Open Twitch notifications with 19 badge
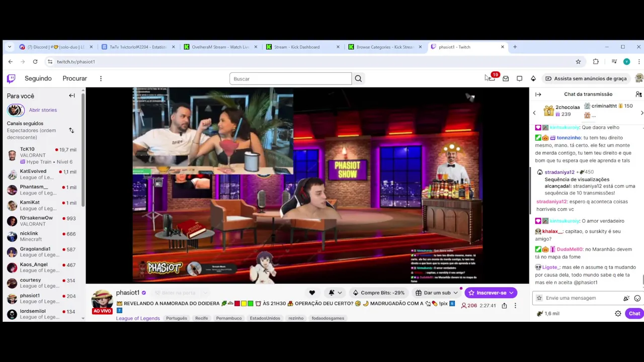Screen dimensions: 644x362 click(x=492, y=78)
